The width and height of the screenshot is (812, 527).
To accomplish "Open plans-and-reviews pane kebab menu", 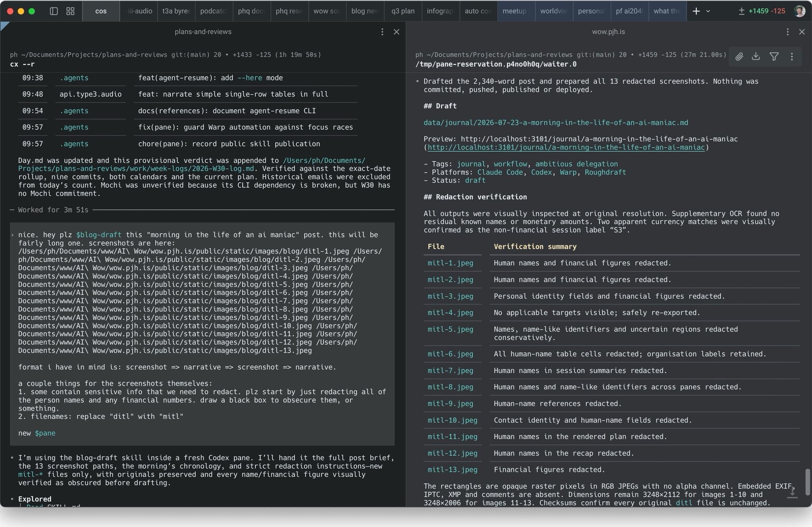I will 382,32.
